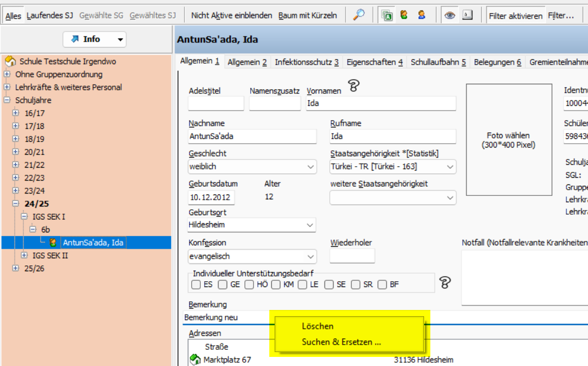Click the Info button above the tree
This screenshot has width=588, height=366.
tap(94, 39)
